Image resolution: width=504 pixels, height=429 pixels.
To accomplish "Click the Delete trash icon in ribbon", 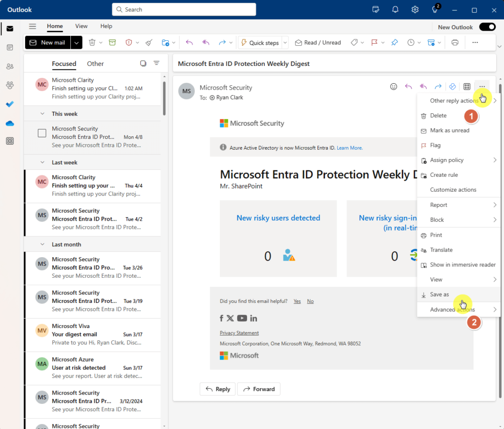I will click(x=92, y=42).
